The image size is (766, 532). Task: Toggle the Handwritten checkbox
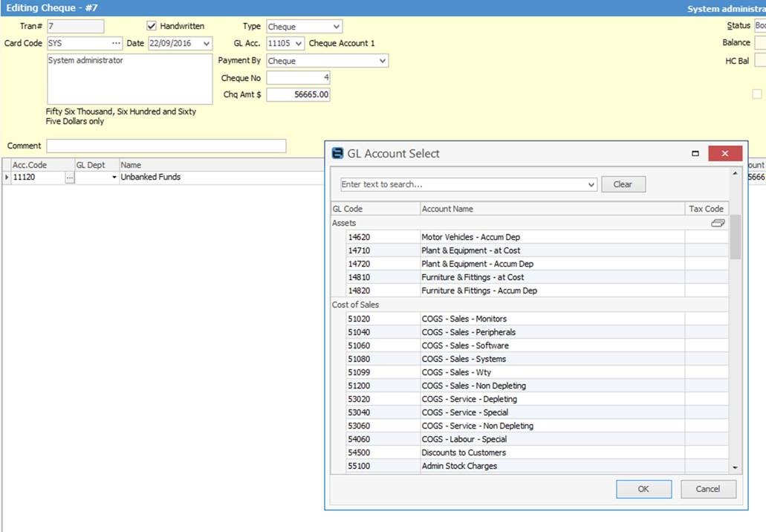coord(150,26)
